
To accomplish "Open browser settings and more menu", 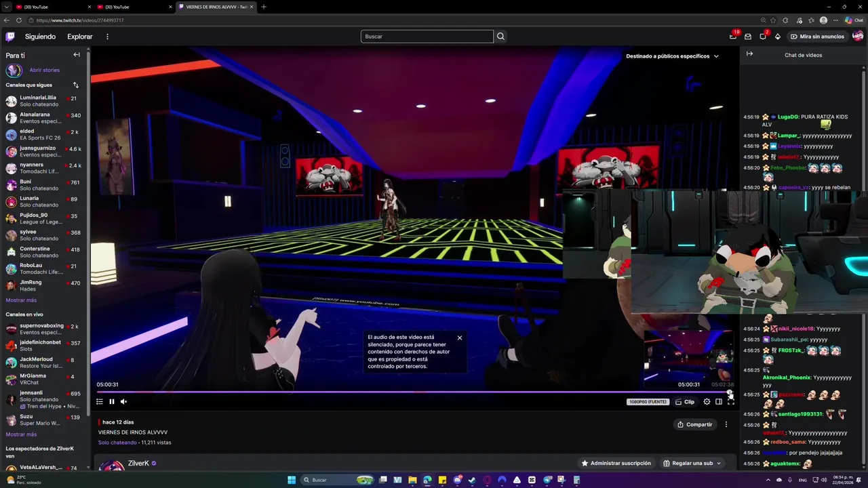I will (836, 20).
